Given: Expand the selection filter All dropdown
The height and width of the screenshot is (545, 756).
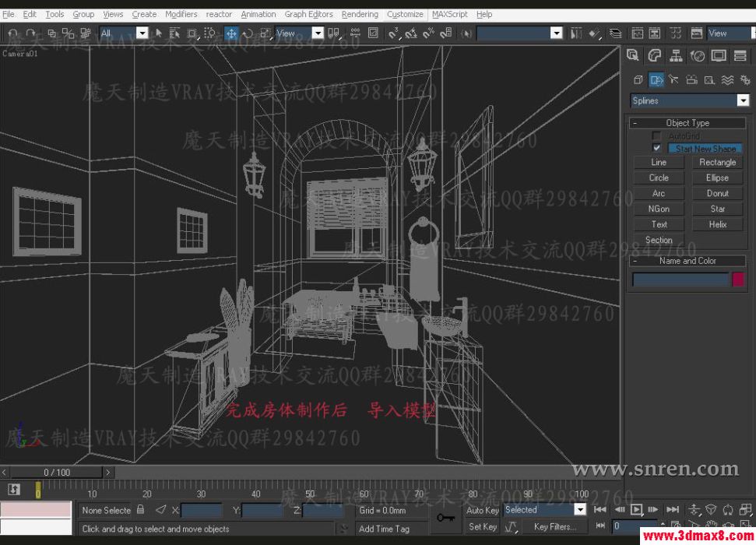Looking at the screenshot, I should [142, 33].
